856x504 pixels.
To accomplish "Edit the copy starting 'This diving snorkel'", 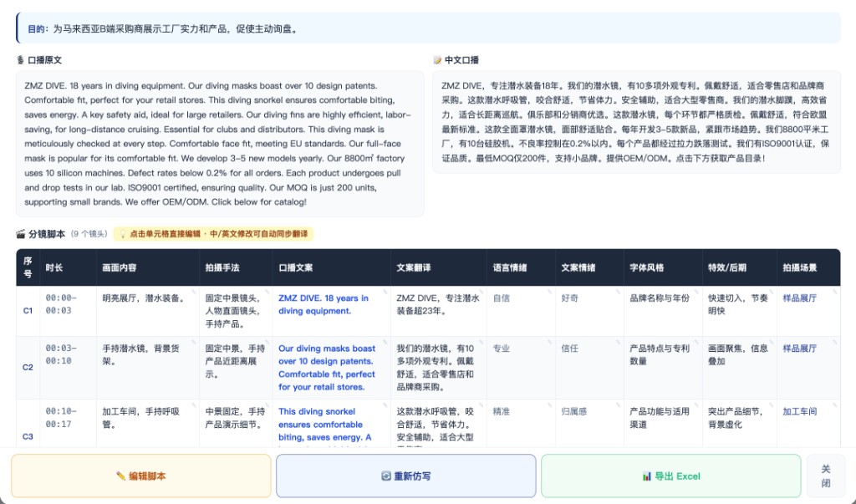I will point(331,424).
